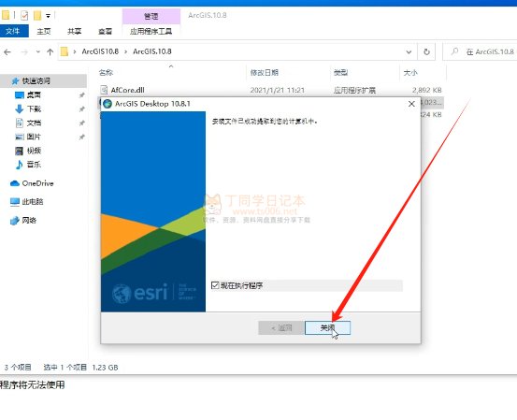This screenshot has width=517, height=420.
Task: Click the pin icon next to 文档
Action: pyautogui.click(x=81, y=123)
